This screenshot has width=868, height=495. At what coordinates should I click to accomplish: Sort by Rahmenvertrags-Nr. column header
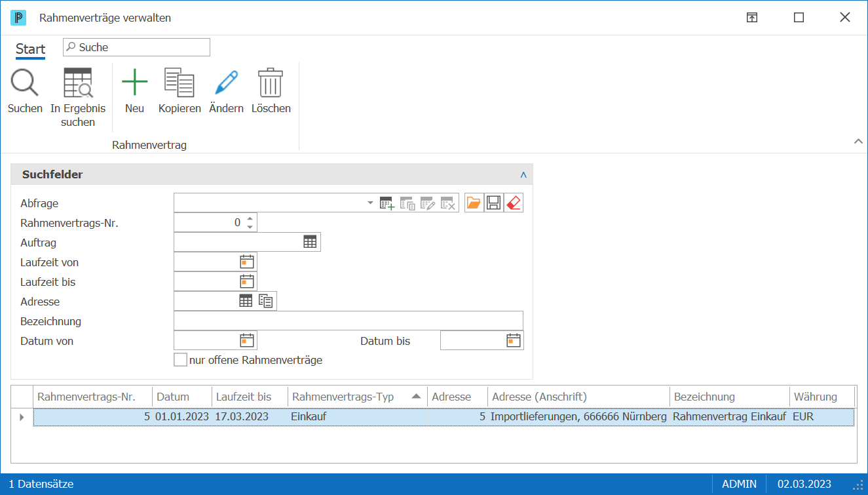[92, 397]
